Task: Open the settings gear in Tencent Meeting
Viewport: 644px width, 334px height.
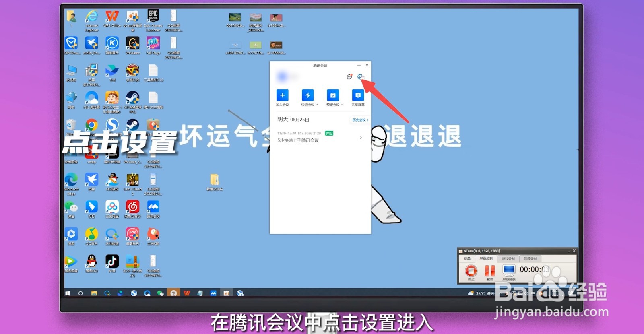Action: tap(360, 77)
